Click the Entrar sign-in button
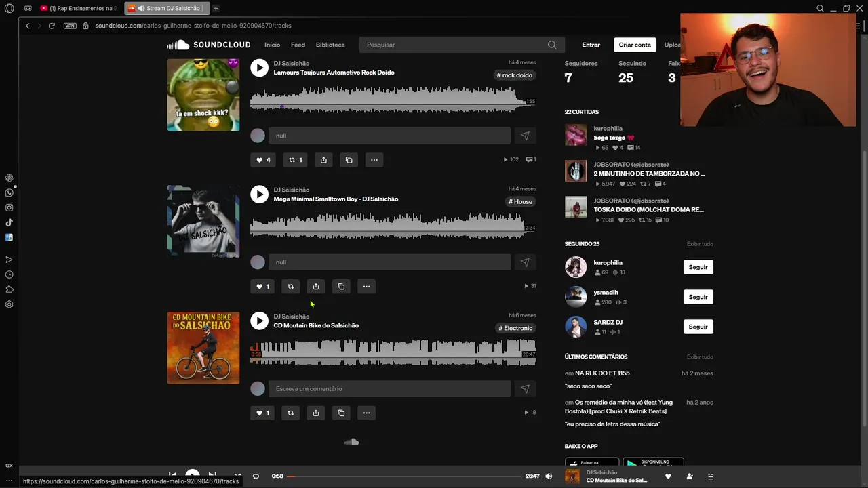 pyautogui.click(x=591, y=45)
